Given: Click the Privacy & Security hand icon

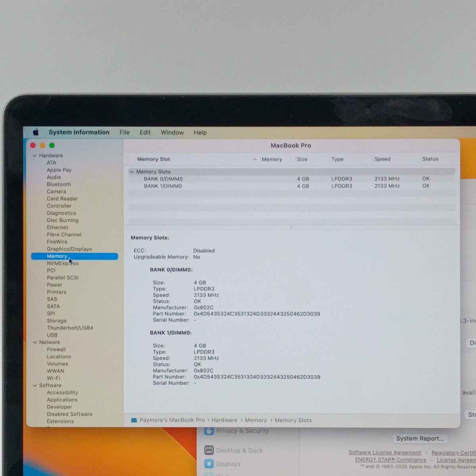Looking at the screenshot, I should (209, 431).
